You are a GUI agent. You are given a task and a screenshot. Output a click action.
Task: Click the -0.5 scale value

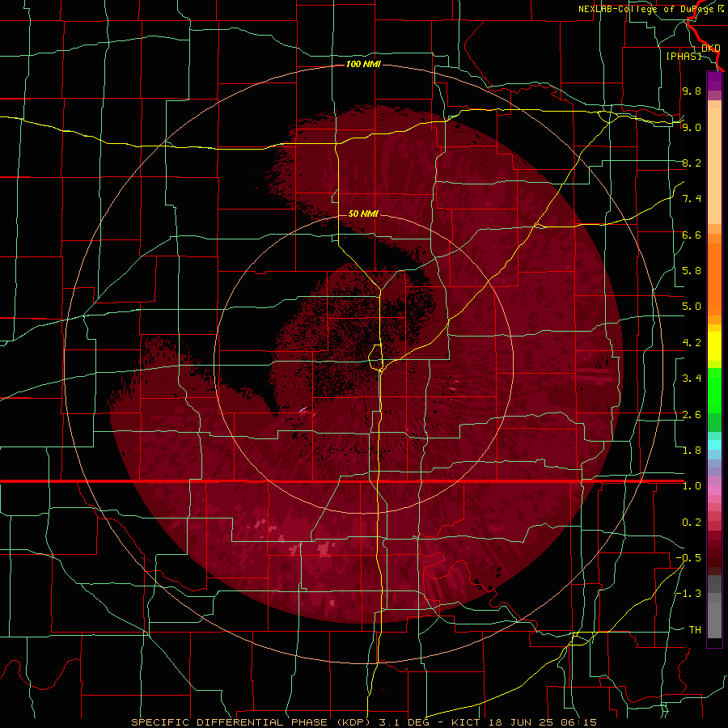click(x=688, y=558)
